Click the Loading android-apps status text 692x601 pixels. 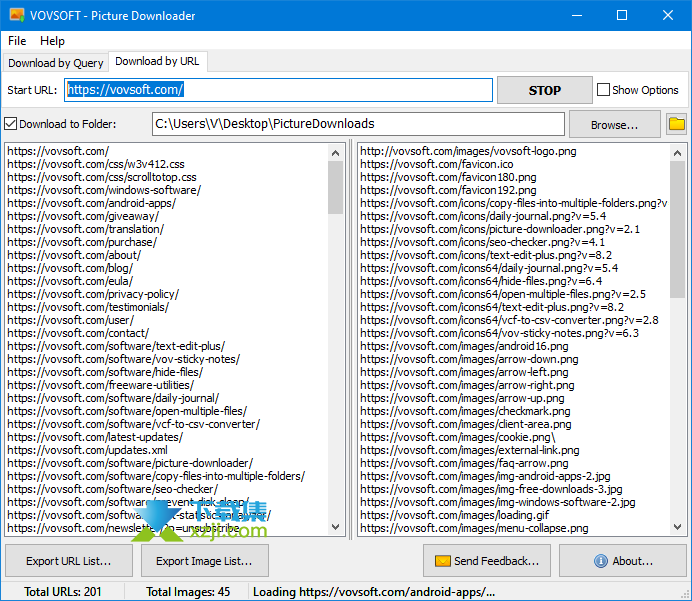pos(374,592)
